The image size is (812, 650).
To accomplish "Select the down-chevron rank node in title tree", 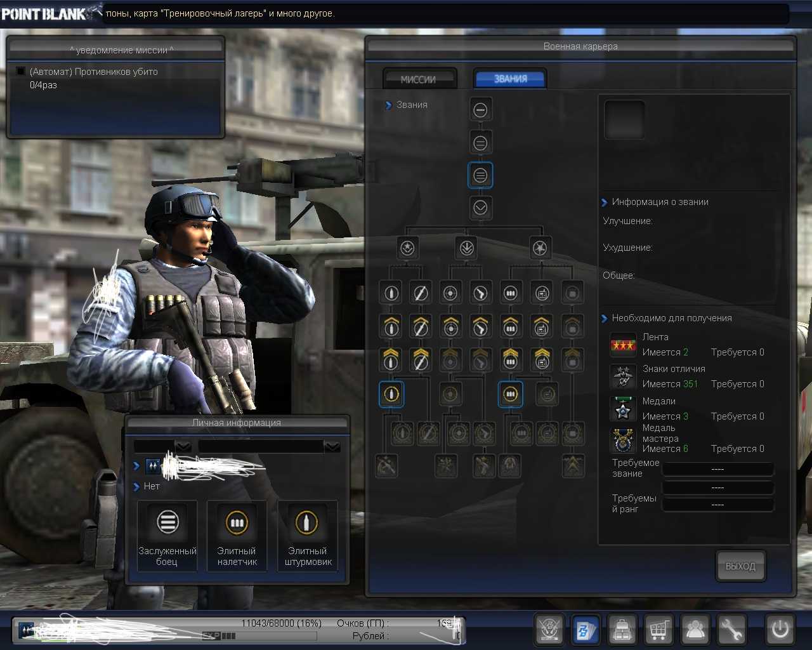I will pos(480,208).
